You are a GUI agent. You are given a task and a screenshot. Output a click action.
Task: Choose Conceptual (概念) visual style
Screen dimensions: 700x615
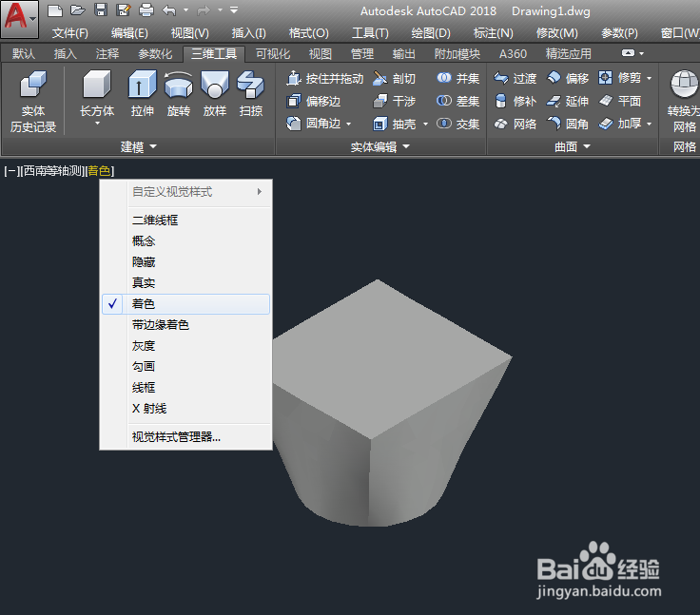[186, 241]
